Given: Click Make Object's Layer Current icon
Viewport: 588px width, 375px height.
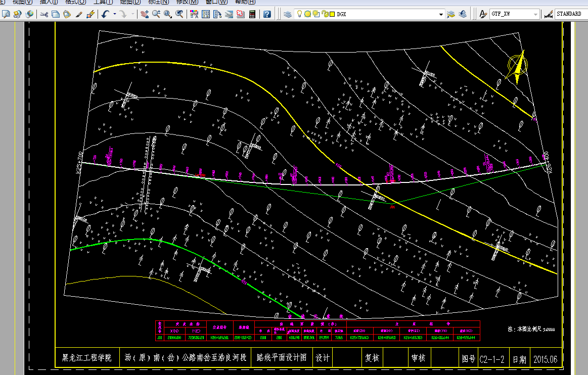Looking at the screenshot, I should coord(451,14).
